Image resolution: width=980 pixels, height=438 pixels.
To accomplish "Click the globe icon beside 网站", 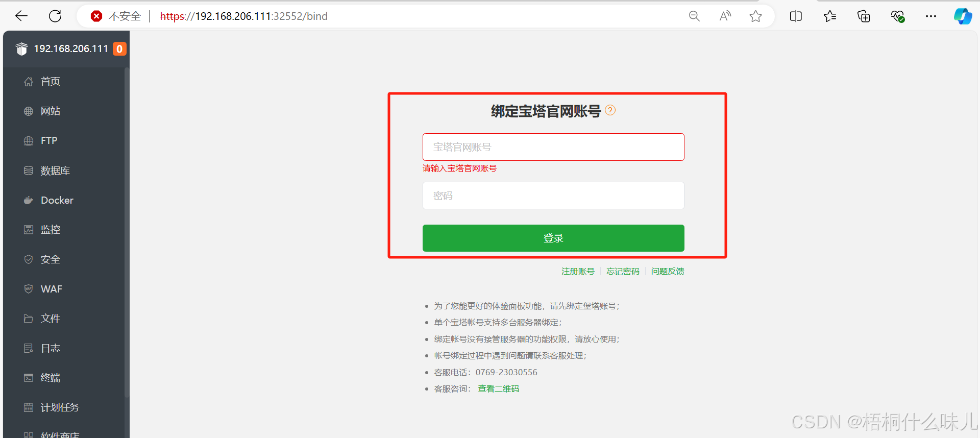I will 29,111.
